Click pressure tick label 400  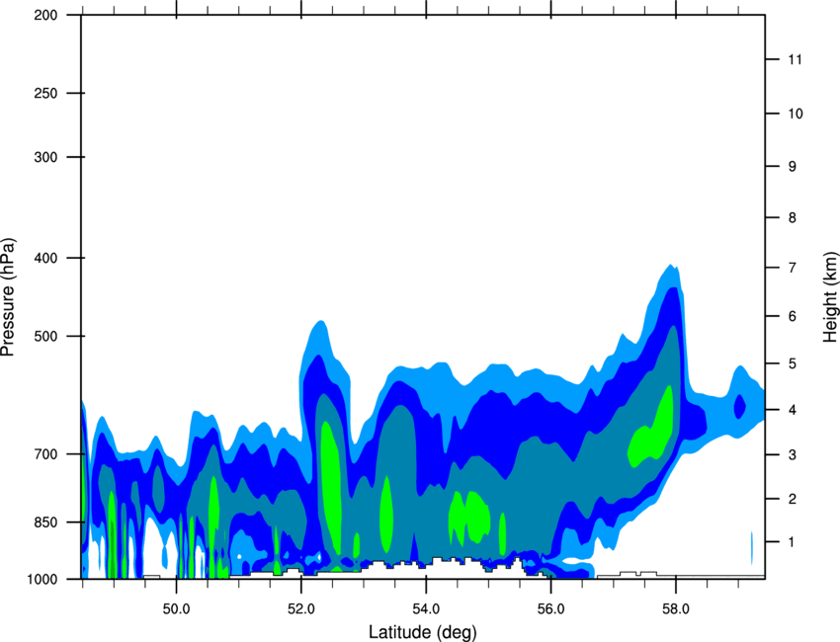pos(46,258)
